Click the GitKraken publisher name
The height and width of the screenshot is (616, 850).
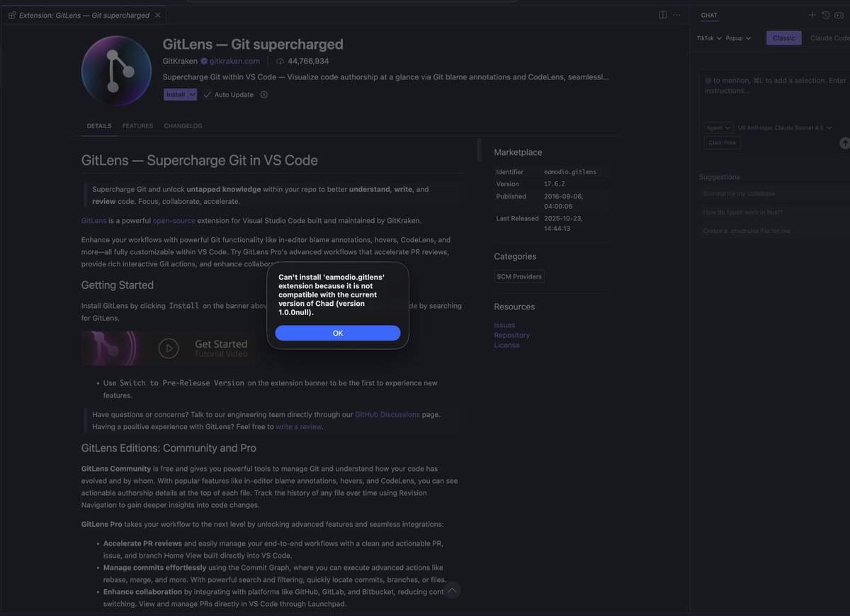180,61
